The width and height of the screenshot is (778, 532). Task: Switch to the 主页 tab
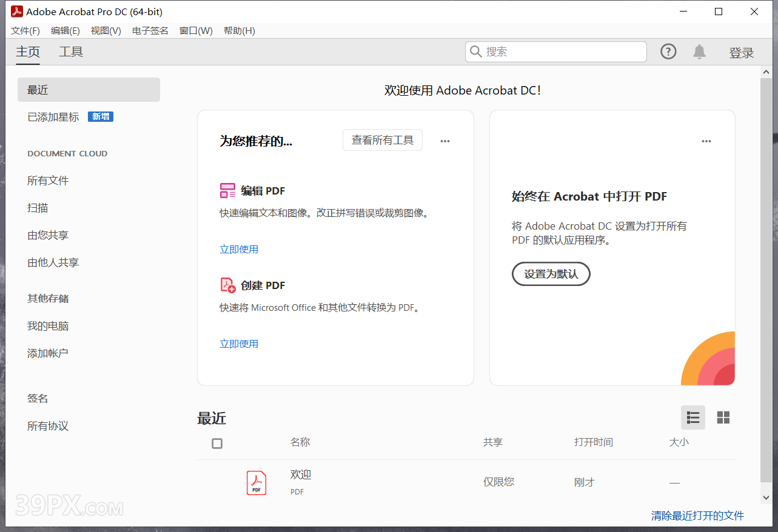pos(28,52)
